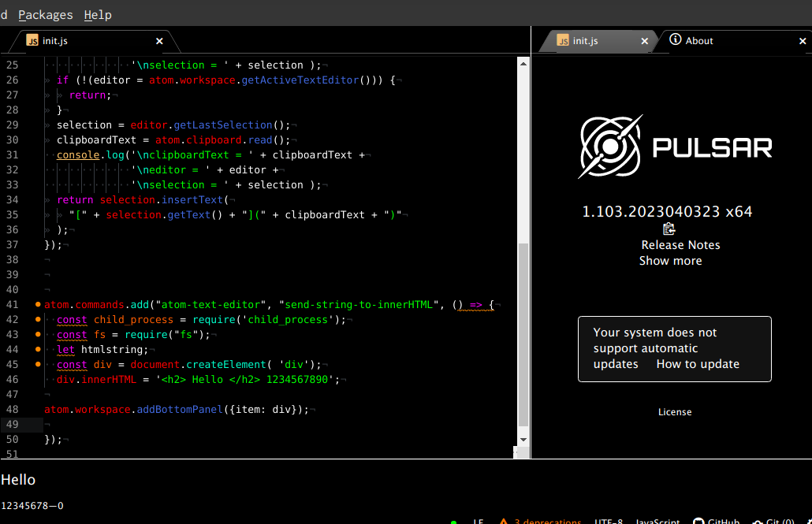812x524 pixels.
Task: Click the Git (0) status bar icon
Action: click(777, 522)
